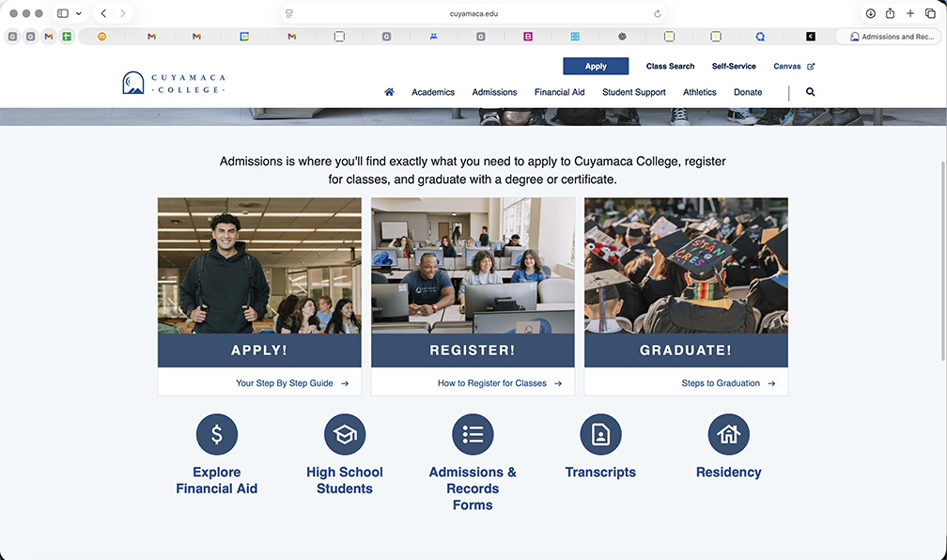Click the APPLY! card photo of student
947x560 pixels.
click(259, 265)
